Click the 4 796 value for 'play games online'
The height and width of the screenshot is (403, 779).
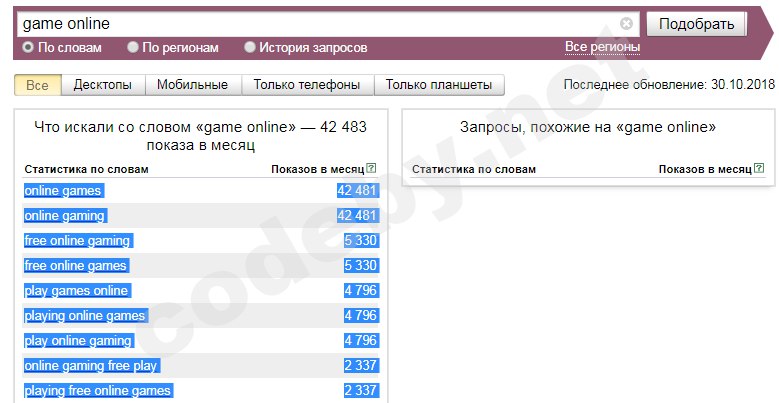coord(361,290)
